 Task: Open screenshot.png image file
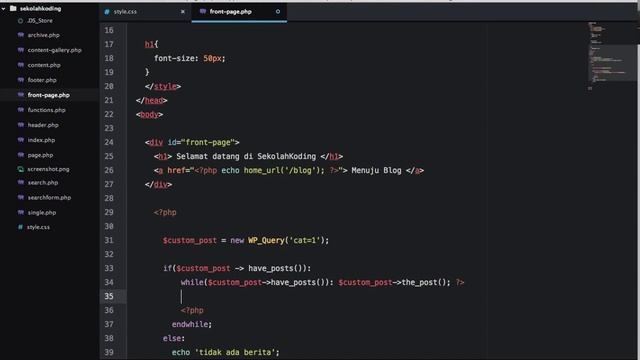pyautogui.click(x=48, y=169)
